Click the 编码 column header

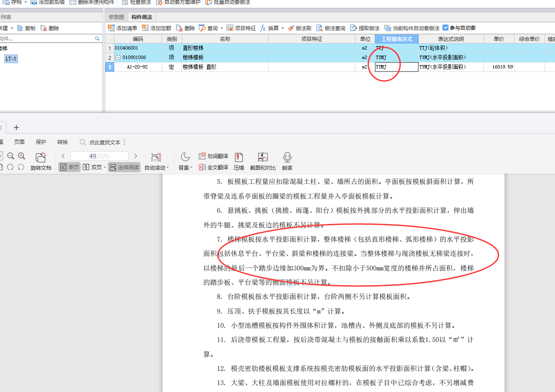(x=138, y=39)
